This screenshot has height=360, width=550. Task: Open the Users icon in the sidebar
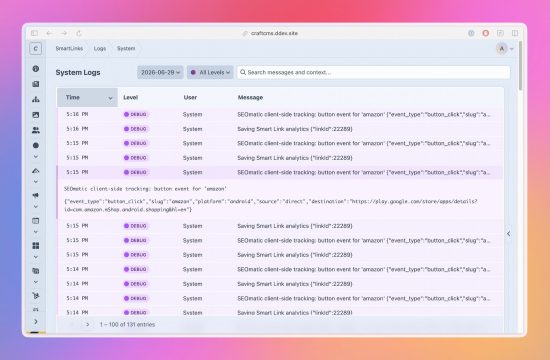36,130
